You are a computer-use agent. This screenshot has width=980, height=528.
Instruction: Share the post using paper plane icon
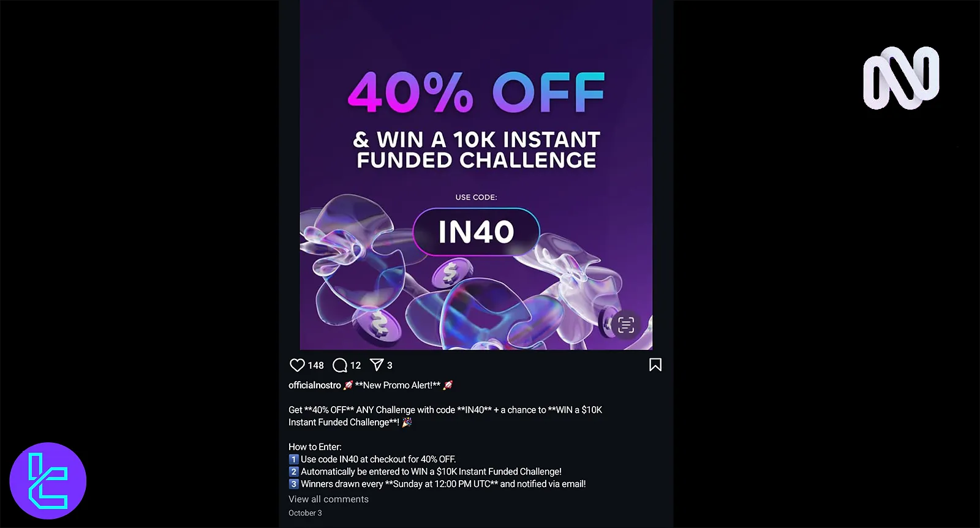pyautogui.click(x=377, y=365)
